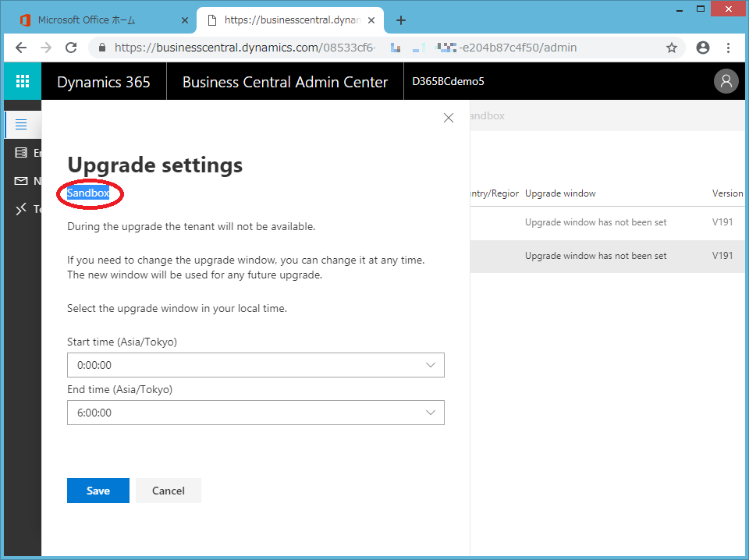749x560 pixels.
Task: Minimize the Chrome browser window
Action: 680,9
